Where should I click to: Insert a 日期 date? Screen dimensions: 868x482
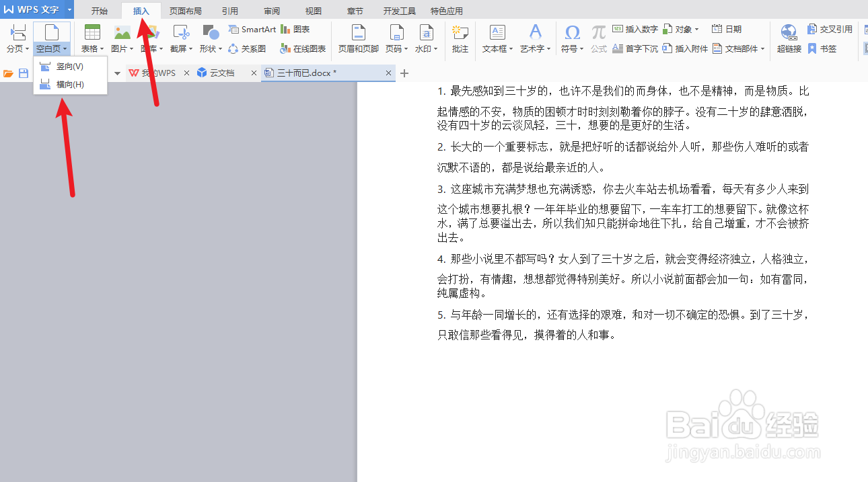tap(727, 30)
